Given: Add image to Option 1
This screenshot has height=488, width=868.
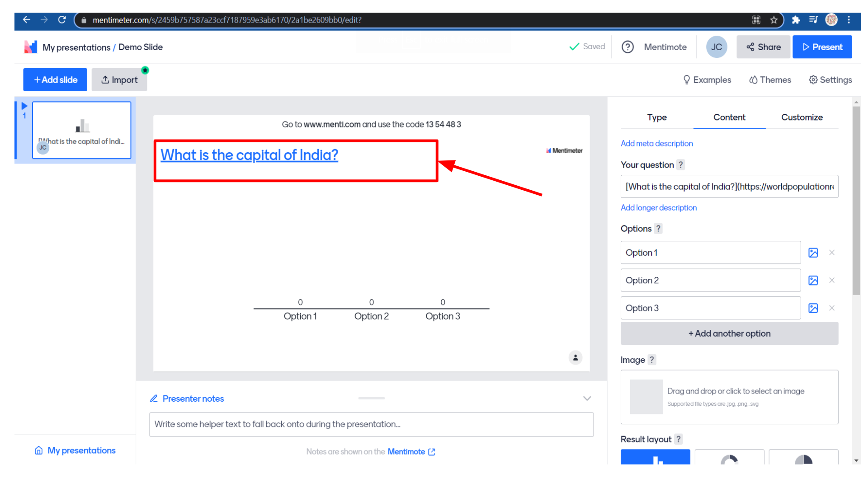Looking at the screenshot, I should 813,253.
